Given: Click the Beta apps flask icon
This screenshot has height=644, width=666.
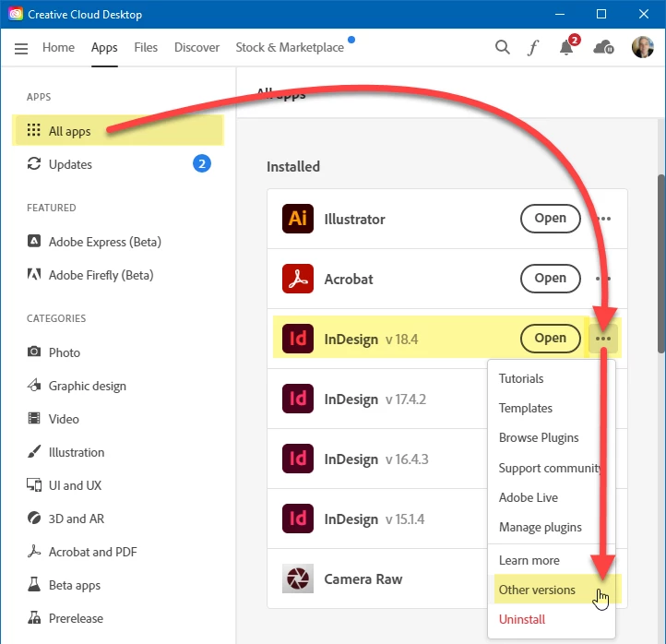Looking at the screenshot, I should click(x=34, y=585).
